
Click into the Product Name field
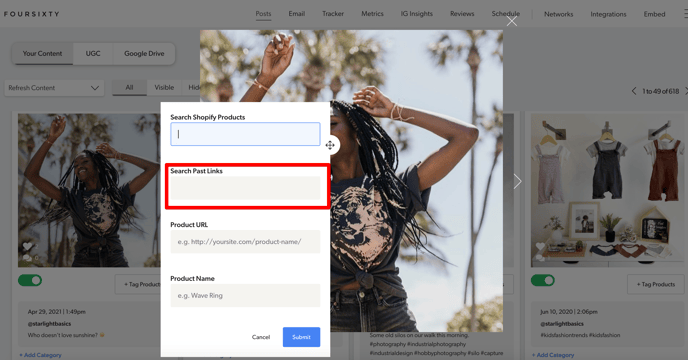245,295
